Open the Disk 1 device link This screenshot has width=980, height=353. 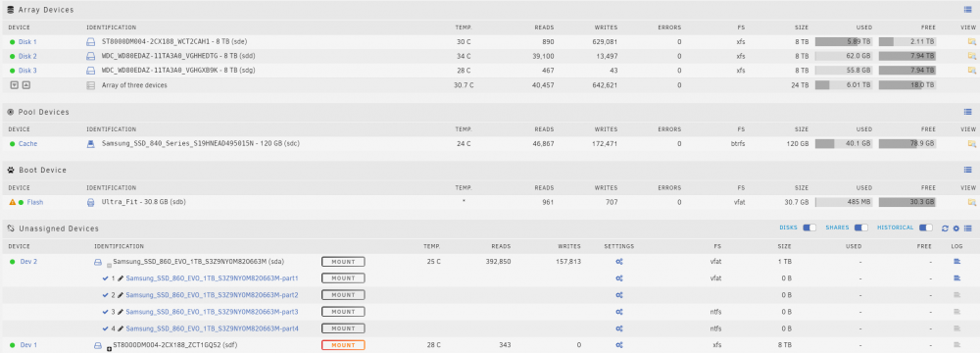click(27, 41)
